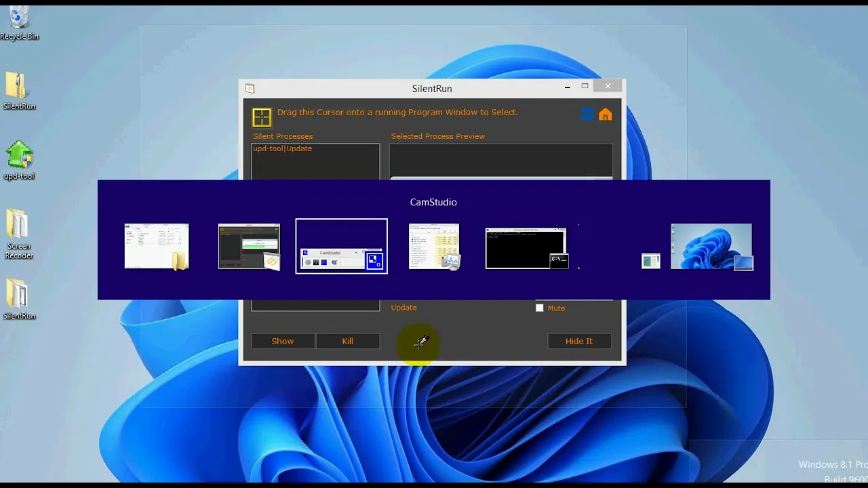Select upd-tool|Update in Silent Processes list
This screenshot has height=488, width=868.
click(283, 148)
